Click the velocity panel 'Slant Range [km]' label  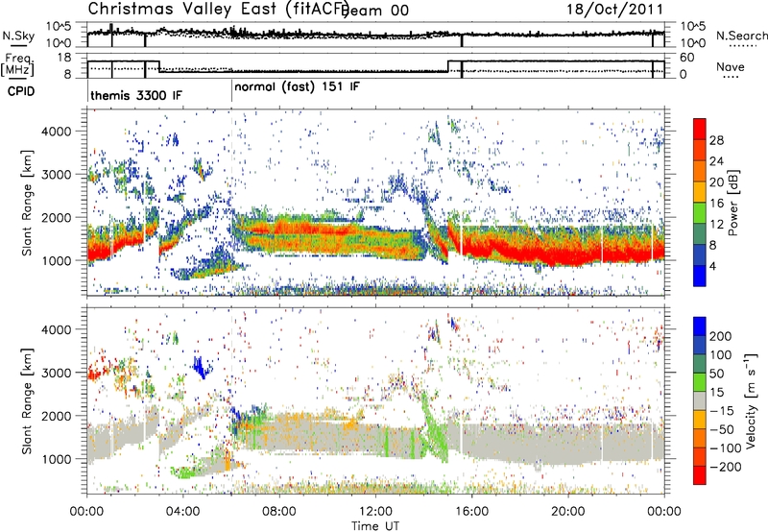[x=27, y=400]
